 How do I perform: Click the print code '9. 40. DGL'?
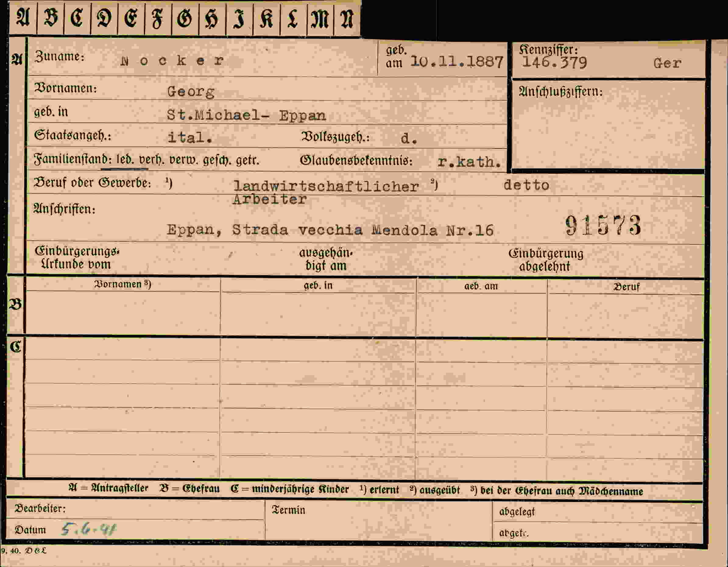(x=24, y=551)
